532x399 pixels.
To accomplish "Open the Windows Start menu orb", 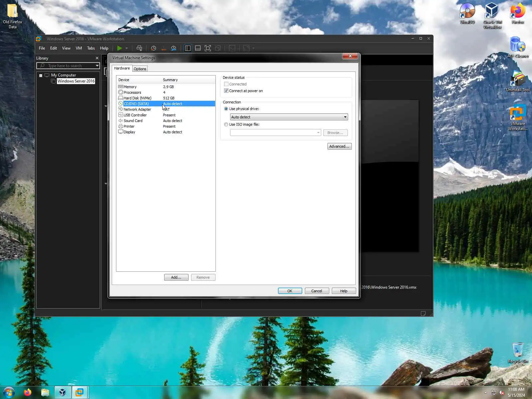I will [9, 392].
